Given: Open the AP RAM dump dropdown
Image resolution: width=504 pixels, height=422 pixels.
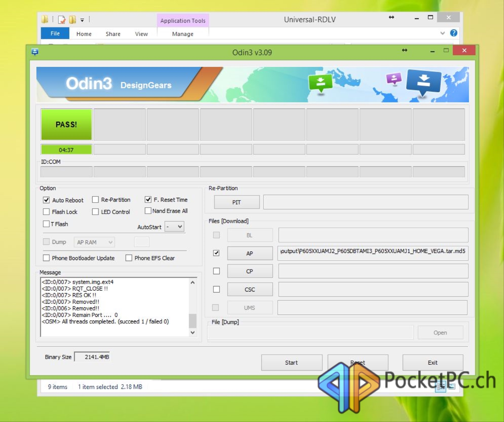Looking at the screenshot, I should coord(94,242).
